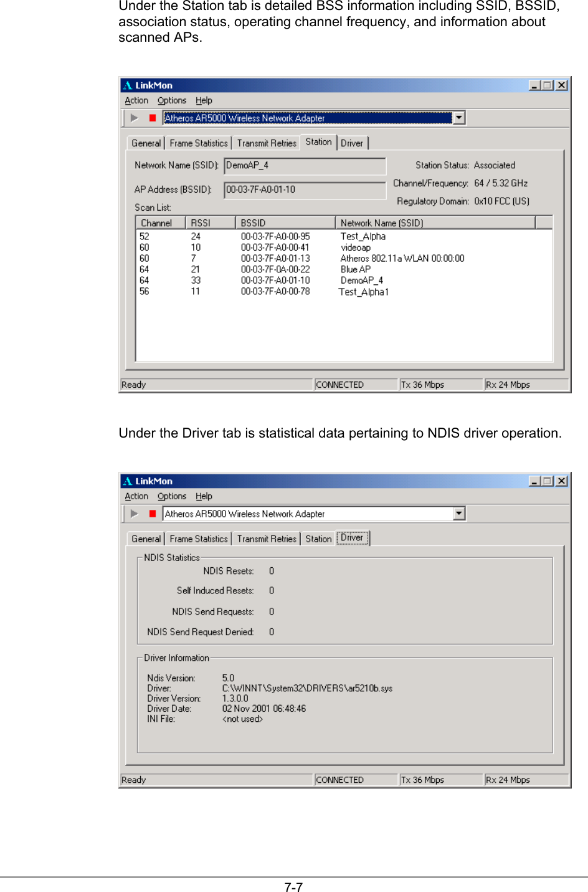Click the Driver Version value 1.3.0.0
The width and height of the screenshot is (588, 892).
click(x=235, y=699)
